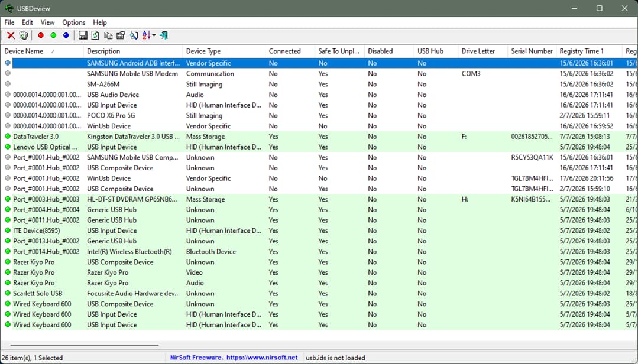Viewport: 638px width, 364px height.
Task: Click the USBDeview app icon in the title bar
Action: 9,8
